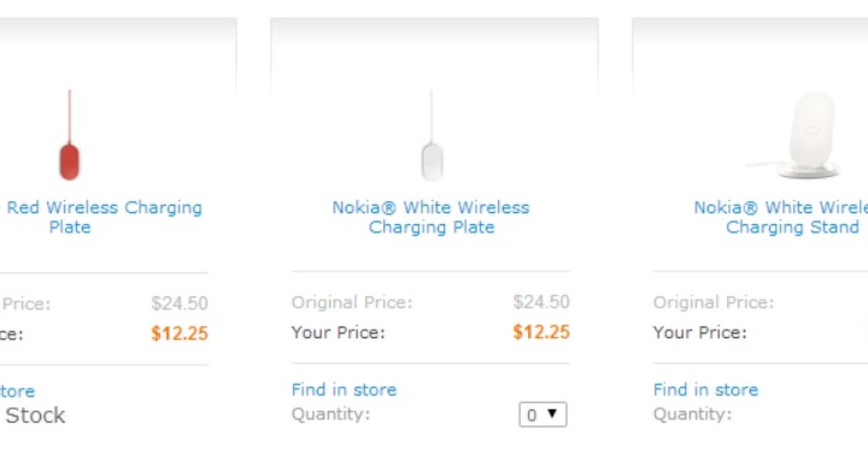Expand the Quantity dropdown for White Charging Plate
This screenshot has width=868, height=454.
542,415
